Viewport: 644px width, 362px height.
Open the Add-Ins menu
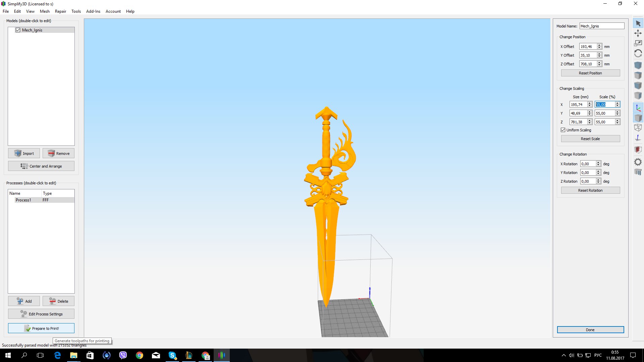click(x=93, y=11)
